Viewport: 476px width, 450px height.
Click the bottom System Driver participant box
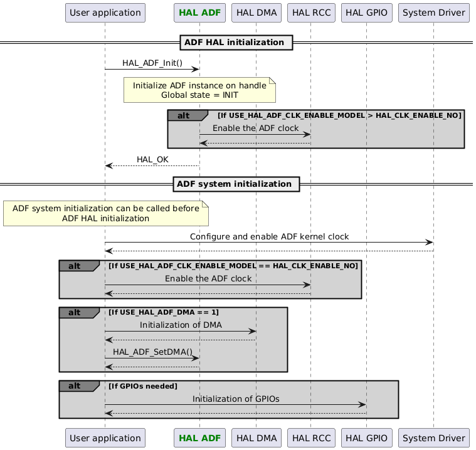(434, 438)
